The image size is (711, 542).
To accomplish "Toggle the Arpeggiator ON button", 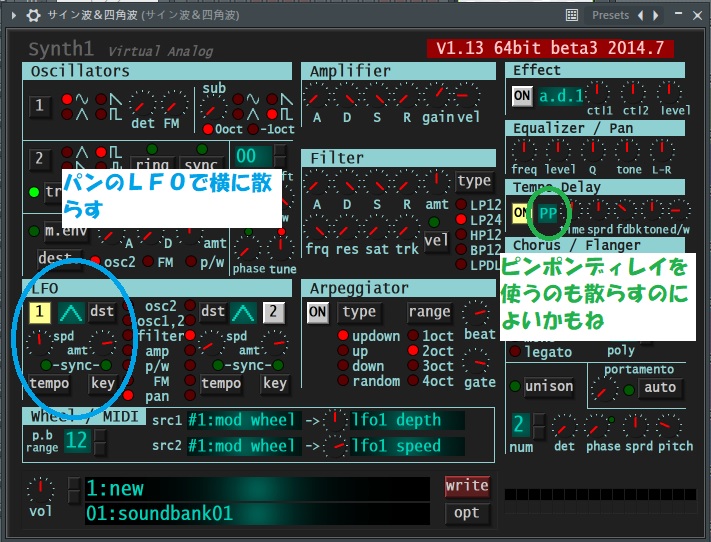I will click(317, 312).
